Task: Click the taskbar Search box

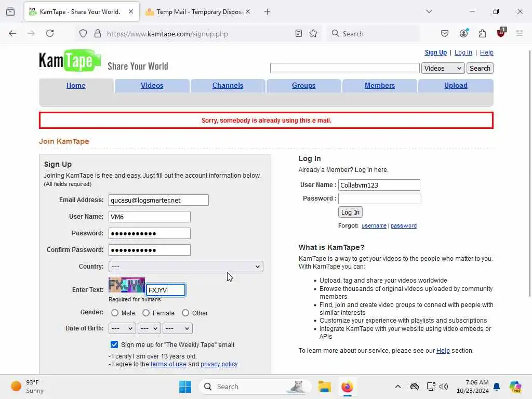Action: [x=255, y=387]
